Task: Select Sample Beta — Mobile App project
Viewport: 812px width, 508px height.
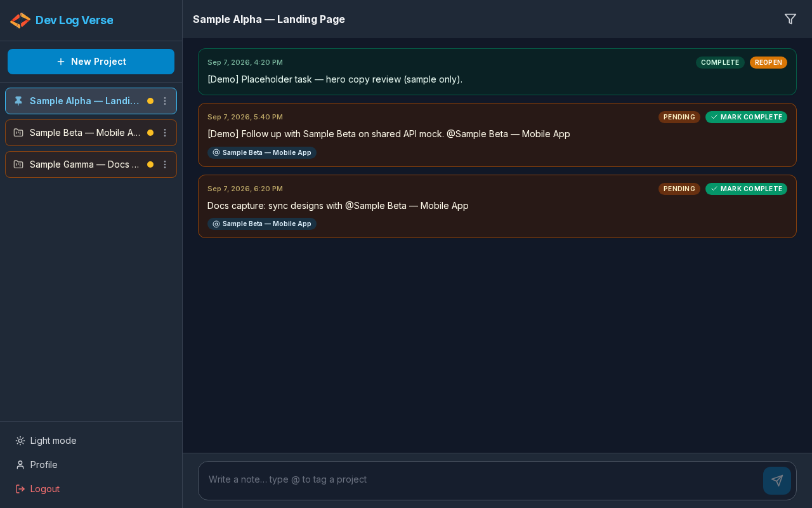Action: (91, 133)
